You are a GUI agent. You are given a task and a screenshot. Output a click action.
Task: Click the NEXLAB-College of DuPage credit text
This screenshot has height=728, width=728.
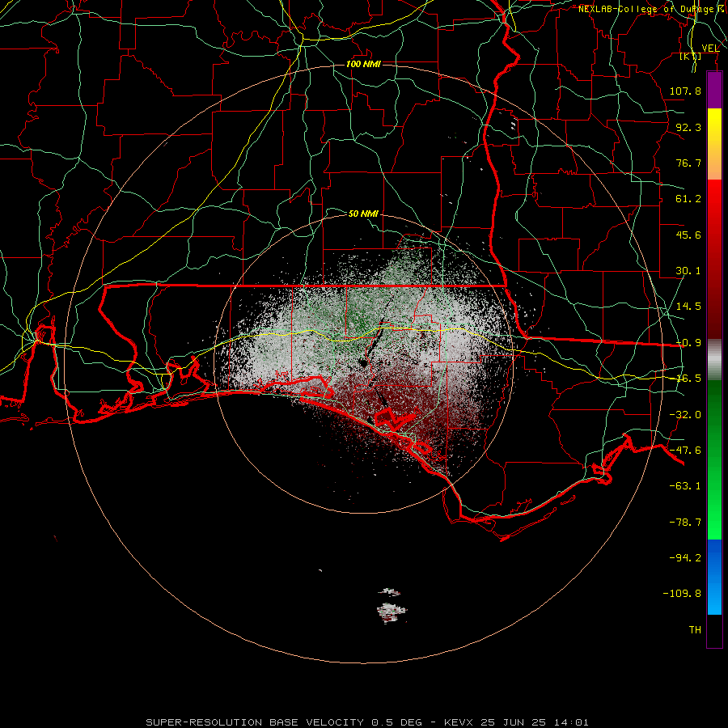coord(648,9)
